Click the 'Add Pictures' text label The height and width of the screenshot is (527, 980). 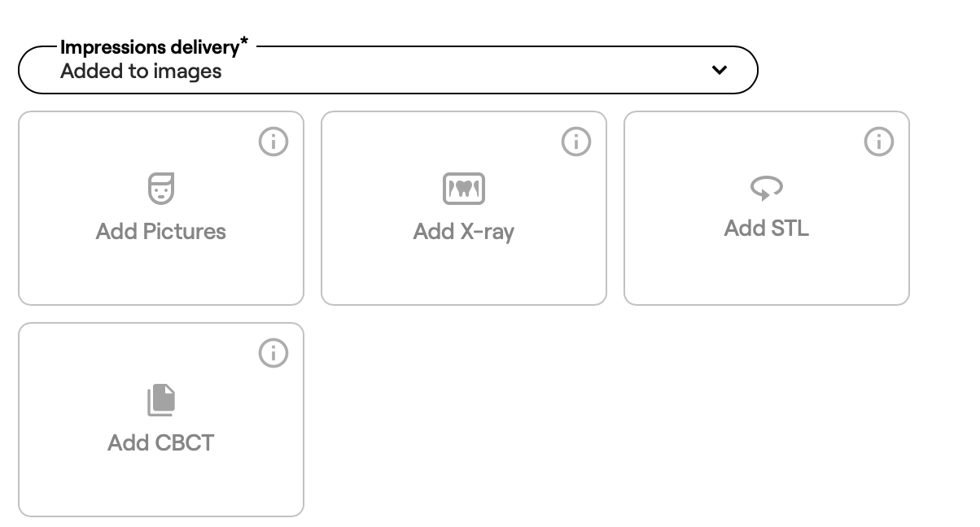(161, 232)
